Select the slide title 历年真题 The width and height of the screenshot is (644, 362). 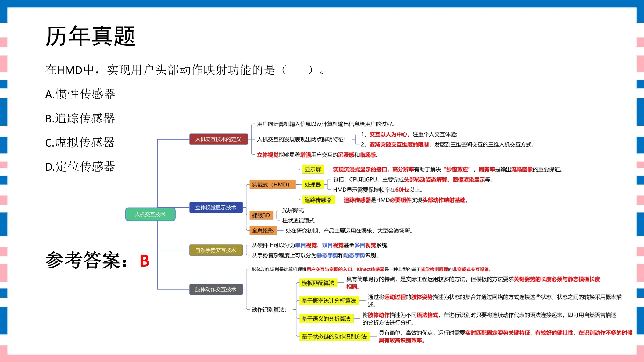click(x=90, y=36)
